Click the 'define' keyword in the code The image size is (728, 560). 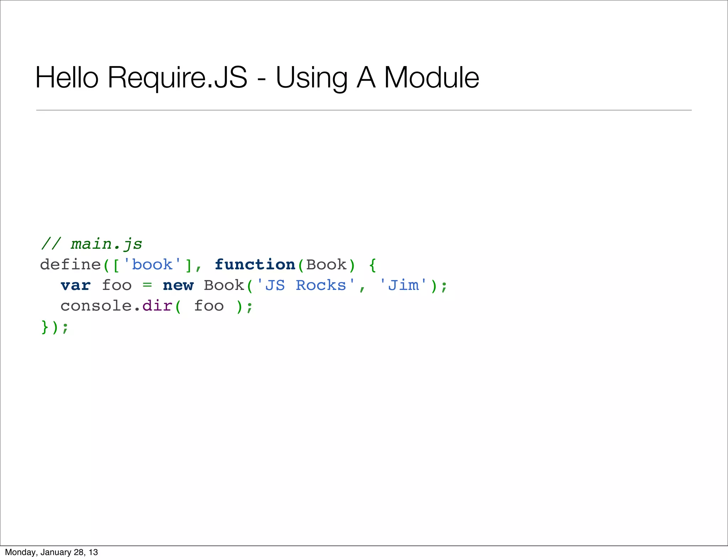point(71,264)
